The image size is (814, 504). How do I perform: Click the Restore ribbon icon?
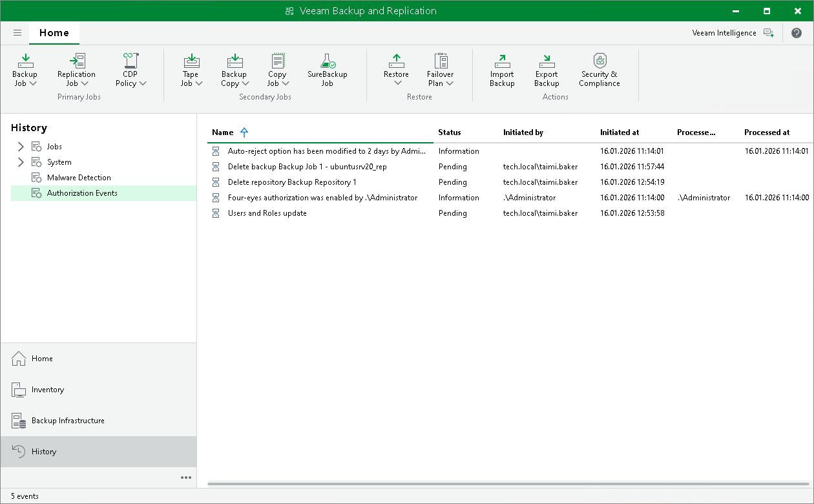[x=397, y=61]
